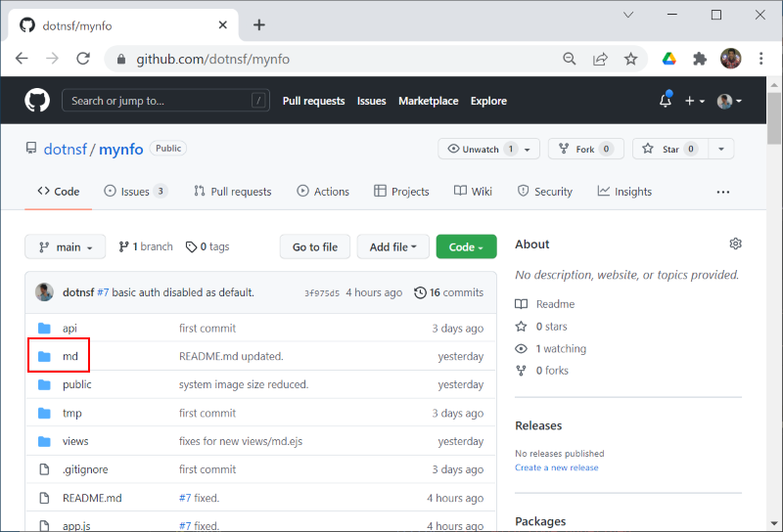
Task: Open Pull requests repository tab
Action: (233, 192)
